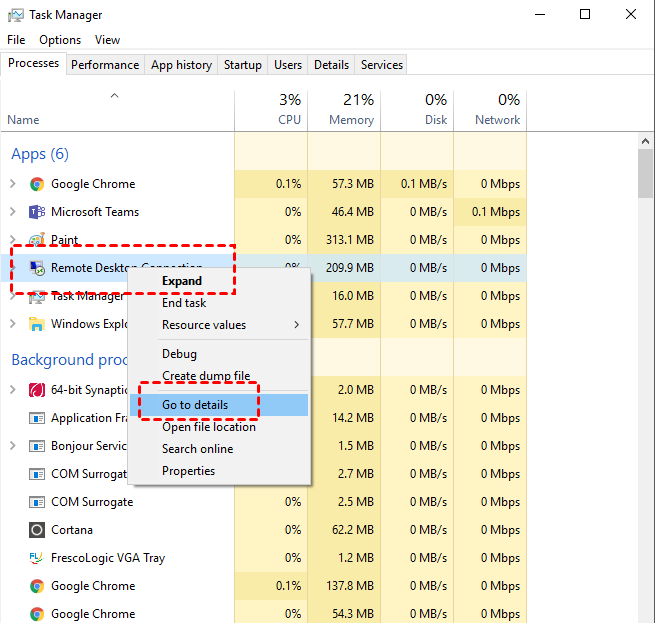Sort by the Network column header
Viewport: 655px width, 623px height.
click(490, 111)
